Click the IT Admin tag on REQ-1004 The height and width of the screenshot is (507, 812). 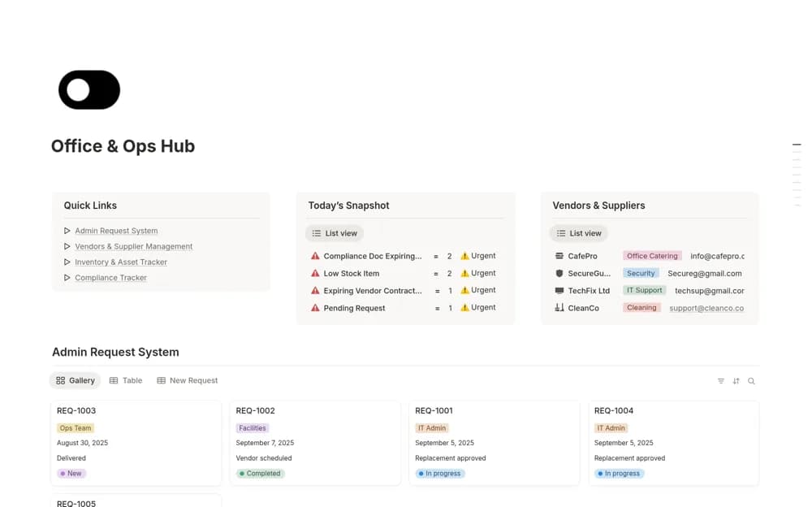pos(611,428)
